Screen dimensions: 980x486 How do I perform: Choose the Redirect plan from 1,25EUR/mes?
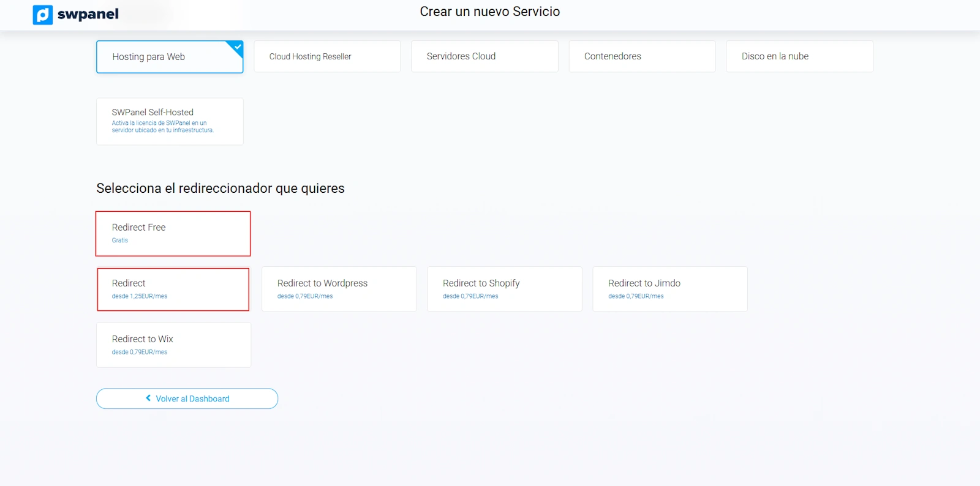173,289
